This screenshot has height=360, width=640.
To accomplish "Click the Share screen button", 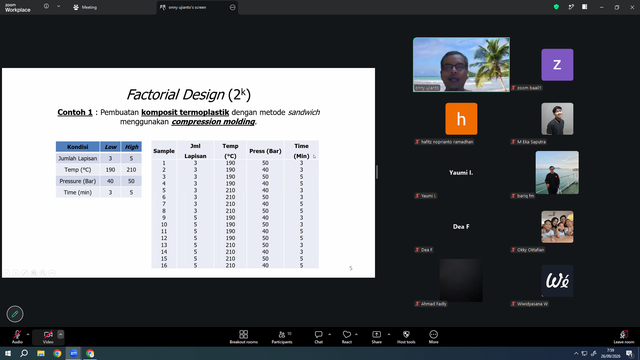I will pyautogui.click(x=376, y=337).
